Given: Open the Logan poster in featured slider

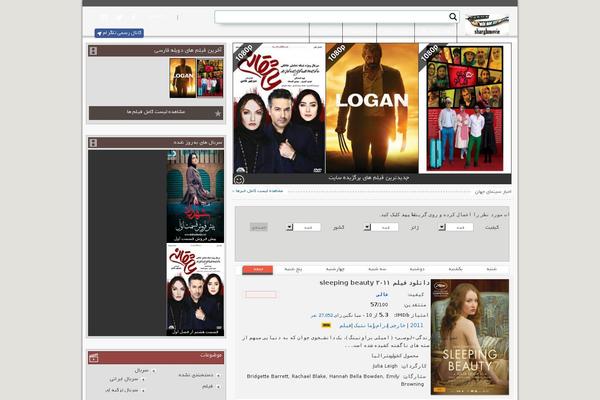Looking at the screenshot, I should click(372, 108).
